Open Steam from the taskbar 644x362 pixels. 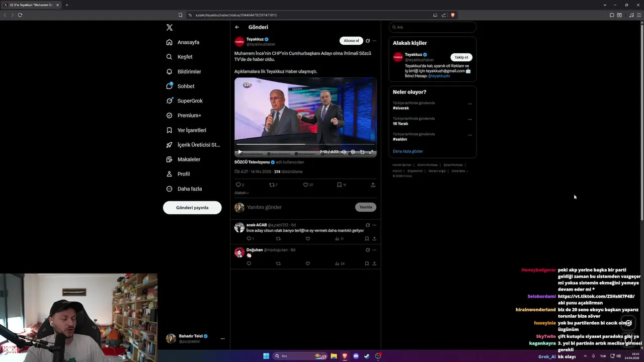tap(367, 356)
